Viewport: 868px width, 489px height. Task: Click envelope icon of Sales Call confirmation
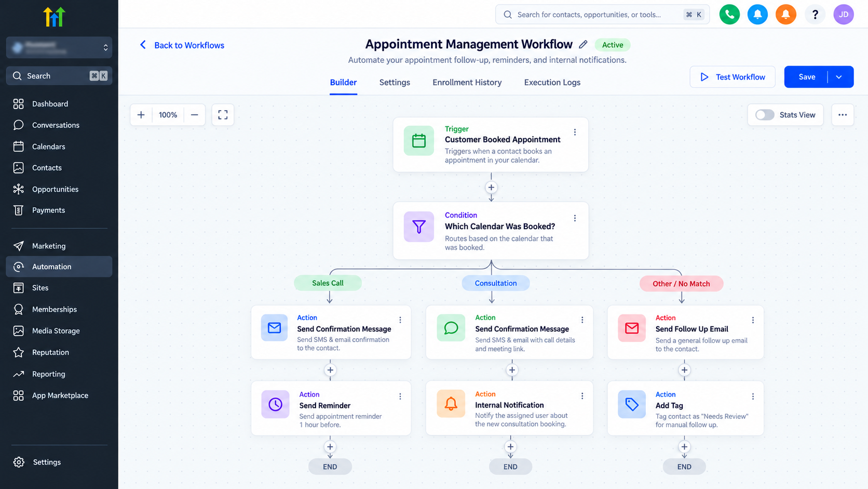click(x=274, y=328)
